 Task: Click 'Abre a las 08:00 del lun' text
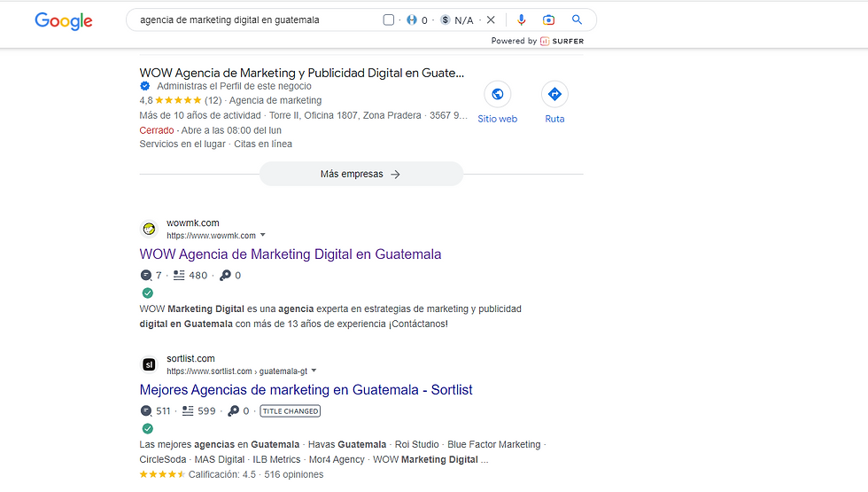tap(231, 130)
